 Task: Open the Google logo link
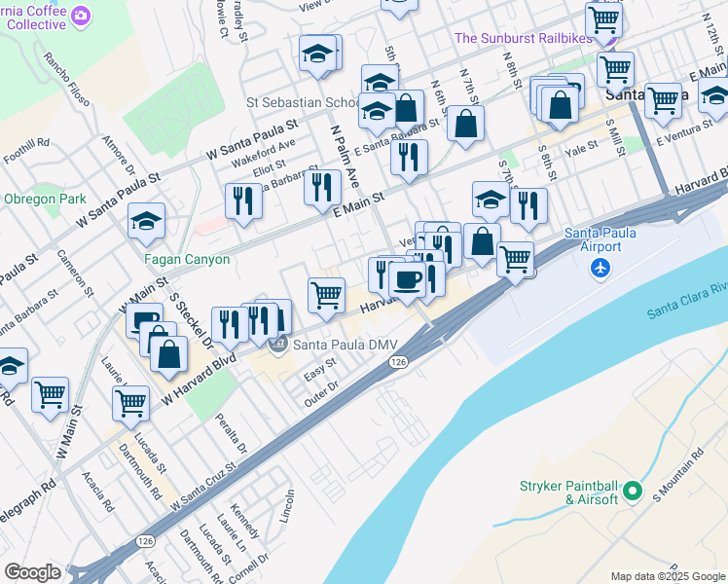pyautogui.click(x=33, y=573)
